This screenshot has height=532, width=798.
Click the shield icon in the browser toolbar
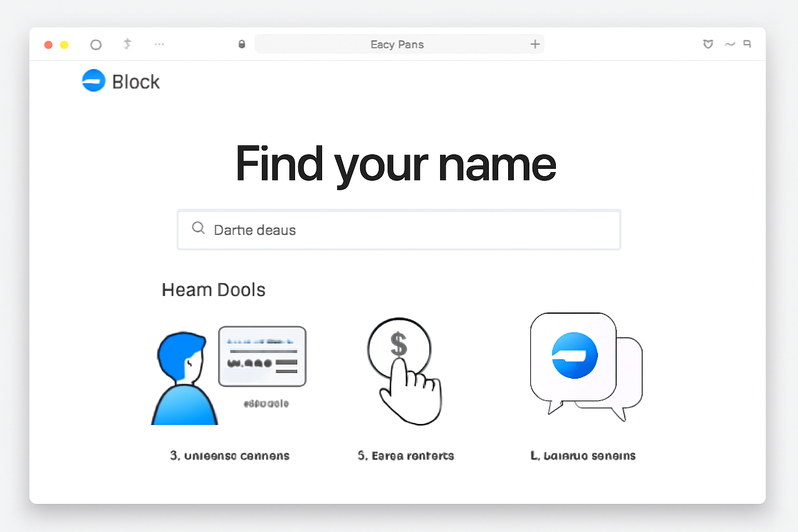[708, 44]
